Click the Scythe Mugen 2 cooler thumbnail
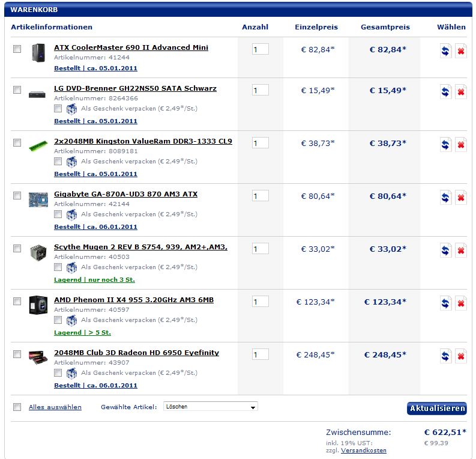The width and height of the screenshot is (476, 459). 38,252
